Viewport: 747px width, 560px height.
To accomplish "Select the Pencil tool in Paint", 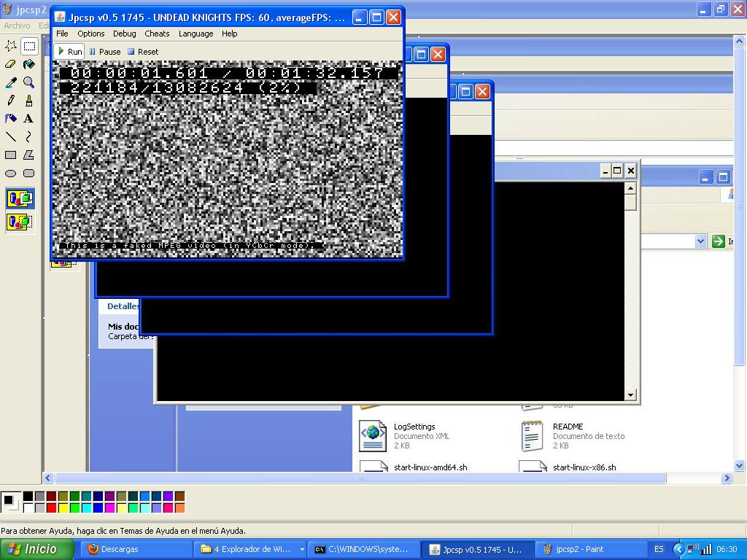I will [10, 101].
